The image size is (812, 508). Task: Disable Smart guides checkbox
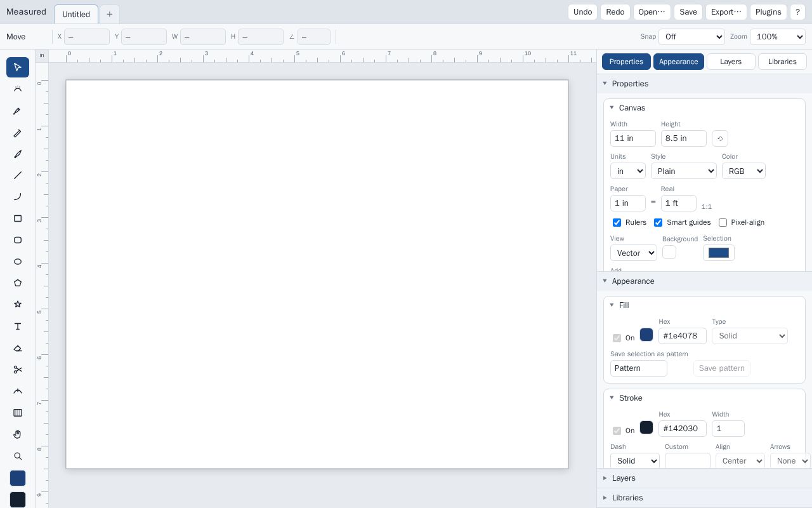point(658,222)
